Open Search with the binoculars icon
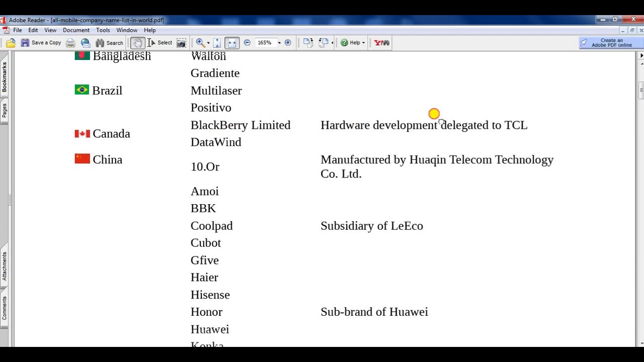The image size is (644, 362). [109, 43]
